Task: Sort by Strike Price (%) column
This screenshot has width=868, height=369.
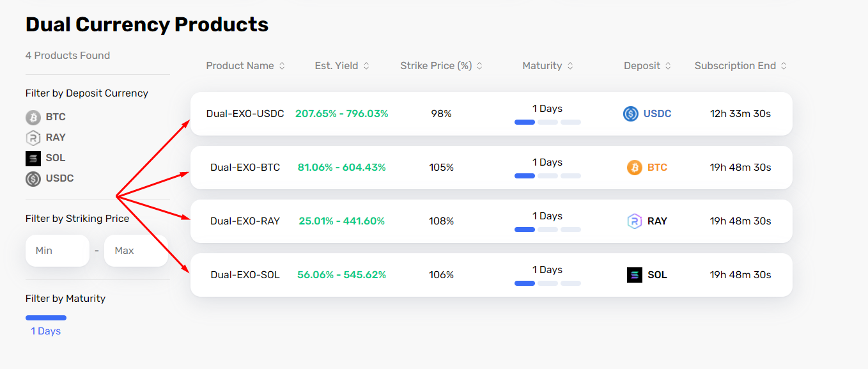Action: (x=441, y=66)
